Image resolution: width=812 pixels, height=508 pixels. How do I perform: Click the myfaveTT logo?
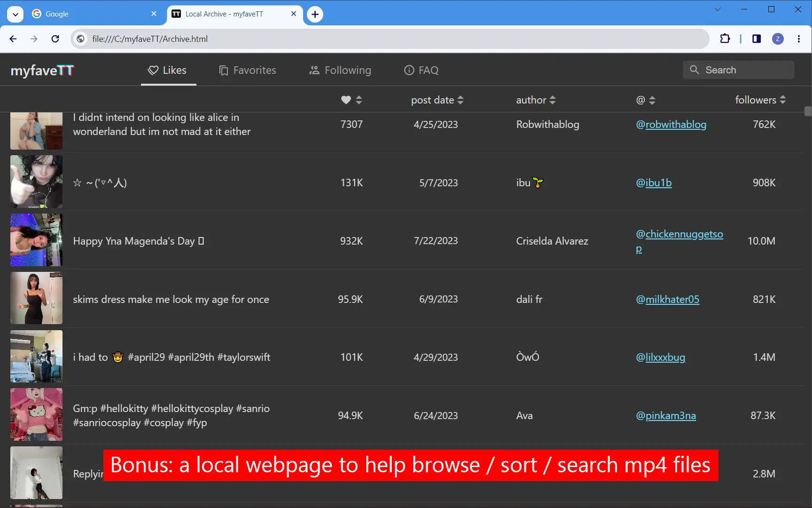[42, 70]
